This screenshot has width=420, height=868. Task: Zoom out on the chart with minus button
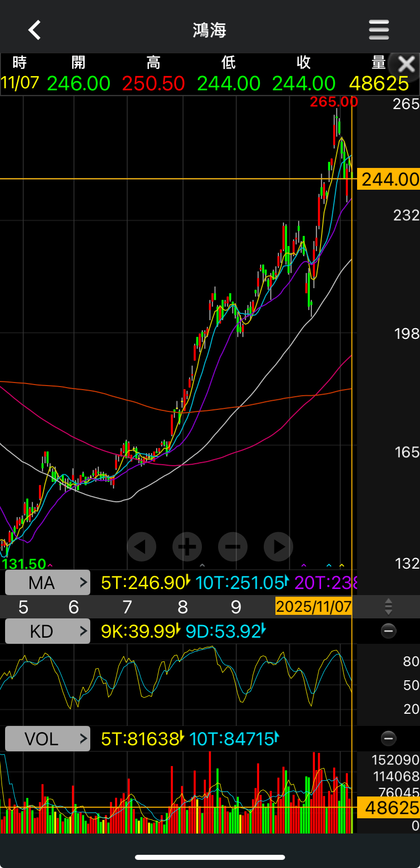[x=233, y=547]
